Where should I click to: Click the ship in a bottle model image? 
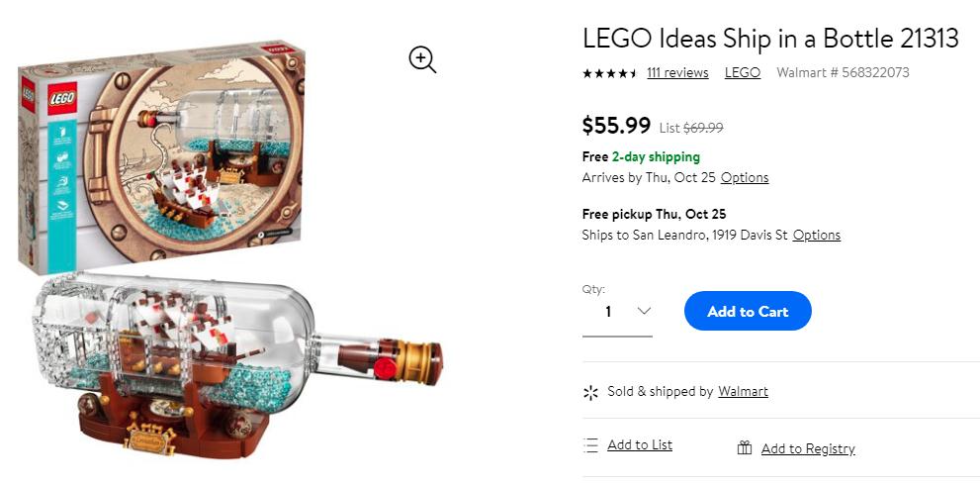coord(227,366)
